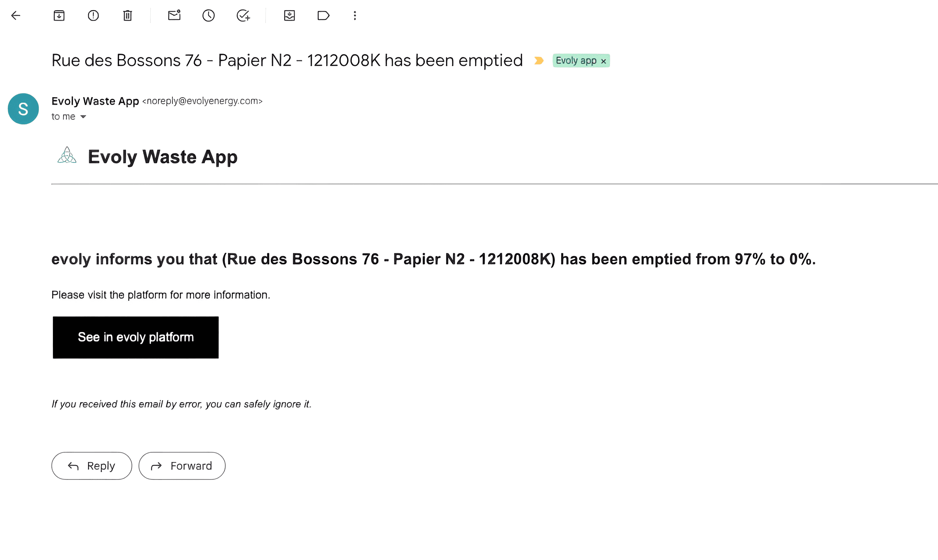The image size is (938, 560).
Task: Toggle the yellow importance marker
Action: 539,61
